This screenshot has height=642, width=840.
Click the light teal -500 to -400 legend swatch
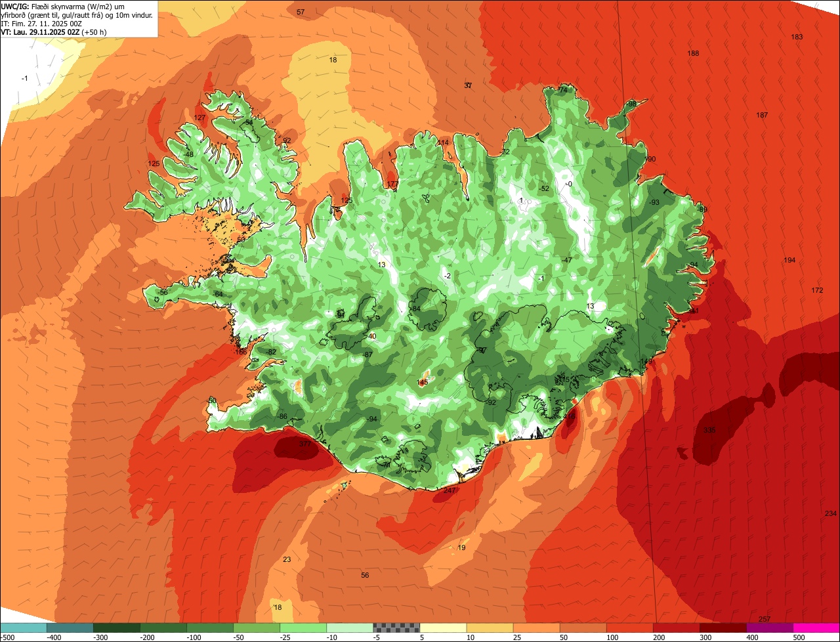pyautogui.click(x=23, y=628)
